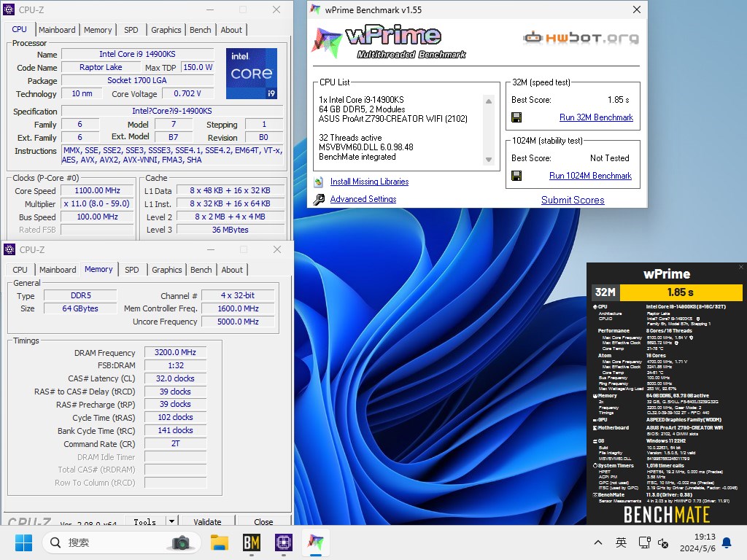Screen dimensions: 747x560
Task: Open Graphics tab in CPU-Z processor window
Action: tap(166, 29)
